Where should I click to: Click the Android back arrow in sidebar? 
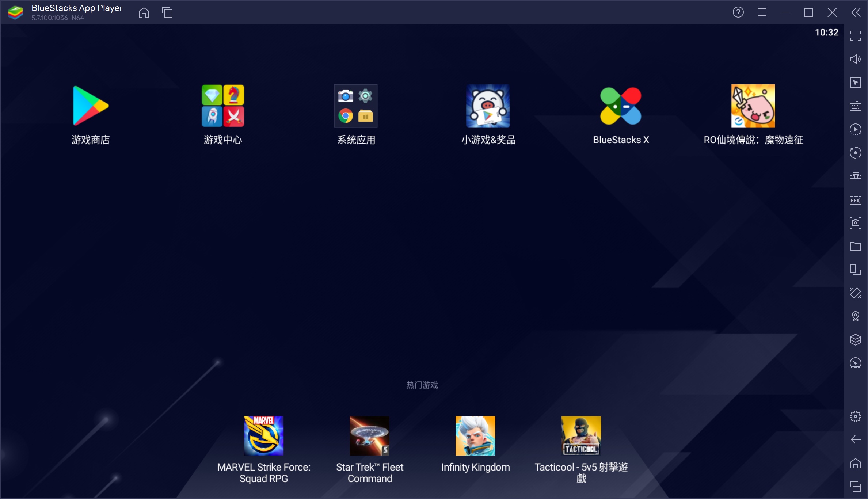pyautogui.click(x=856, y=440)
